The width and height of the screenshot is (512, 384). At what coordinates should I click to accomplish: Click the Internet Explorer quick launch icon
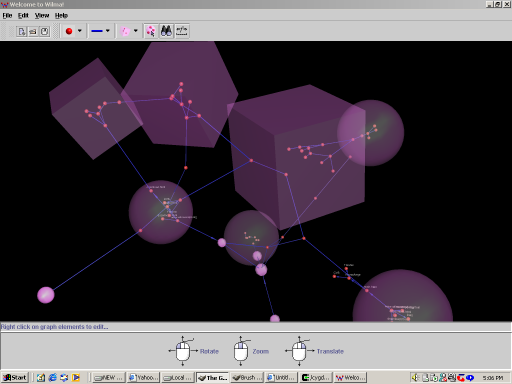click(x=52, y=377)
